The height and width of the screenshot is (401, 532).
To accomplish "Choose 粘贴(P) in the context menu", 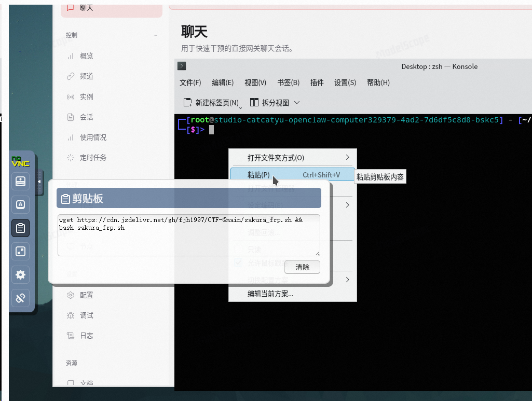I will 292,175.
